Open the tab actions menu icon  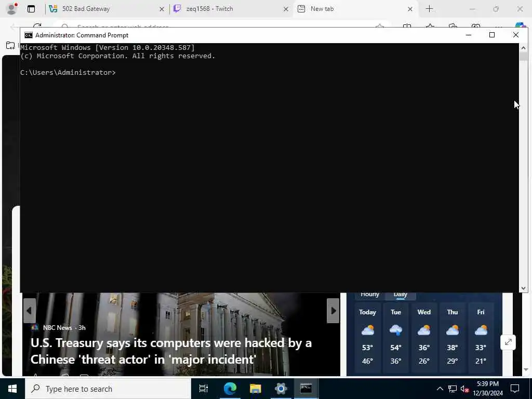point(31,9)
